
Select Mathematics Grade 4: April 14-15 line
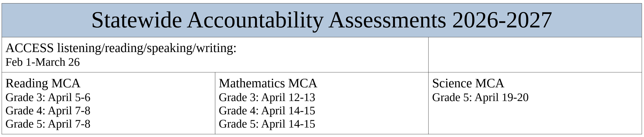[x=267, y=111]
